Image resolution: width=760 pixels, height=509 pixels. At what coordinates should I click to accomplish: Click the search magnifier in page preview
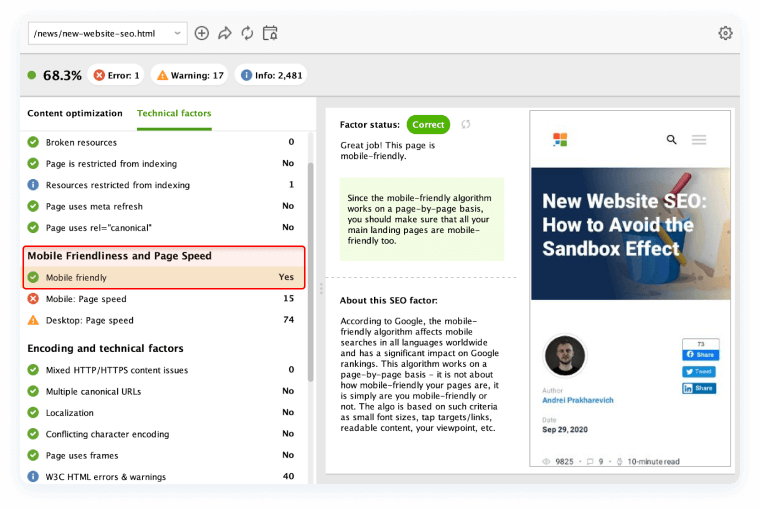click(x=672, y=140)
